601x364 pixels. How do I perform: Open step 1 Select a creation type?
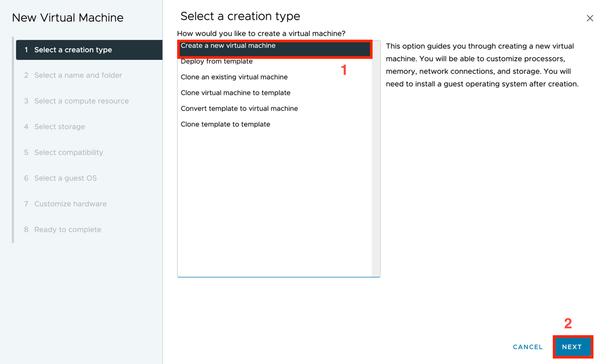[x=73, y=50]
